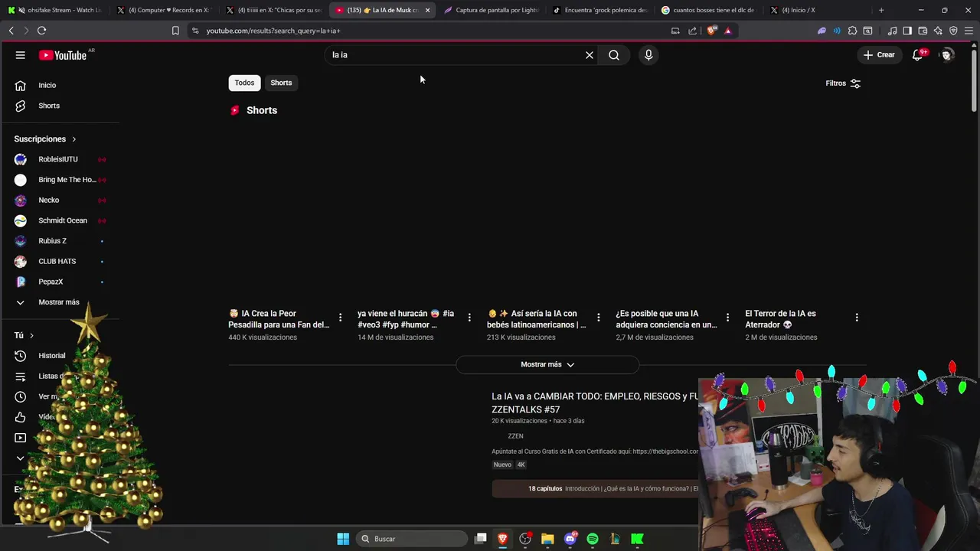The width and height of the screenshot is (980, 551).
Task: Click the Windows taskbar Buscar field
Action: (412, 539)
